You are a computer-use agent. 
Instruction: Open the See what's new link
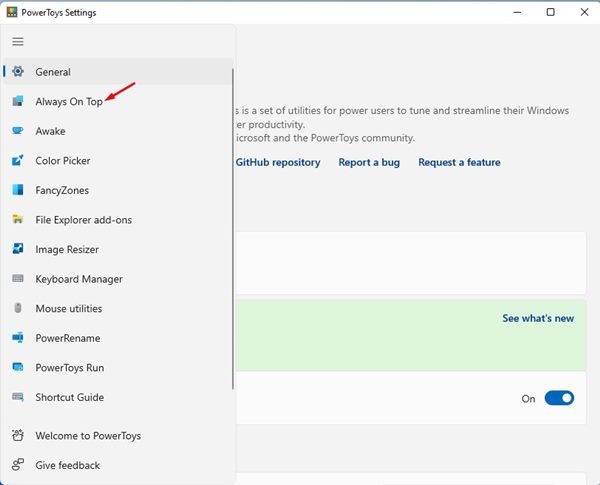[x=538, y=318]
